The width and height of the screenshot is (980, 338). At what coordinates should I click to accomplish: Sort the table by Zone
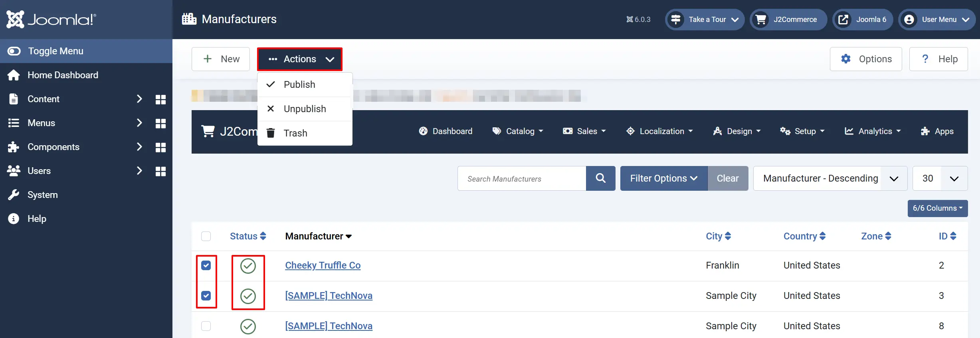coord(876,236)
